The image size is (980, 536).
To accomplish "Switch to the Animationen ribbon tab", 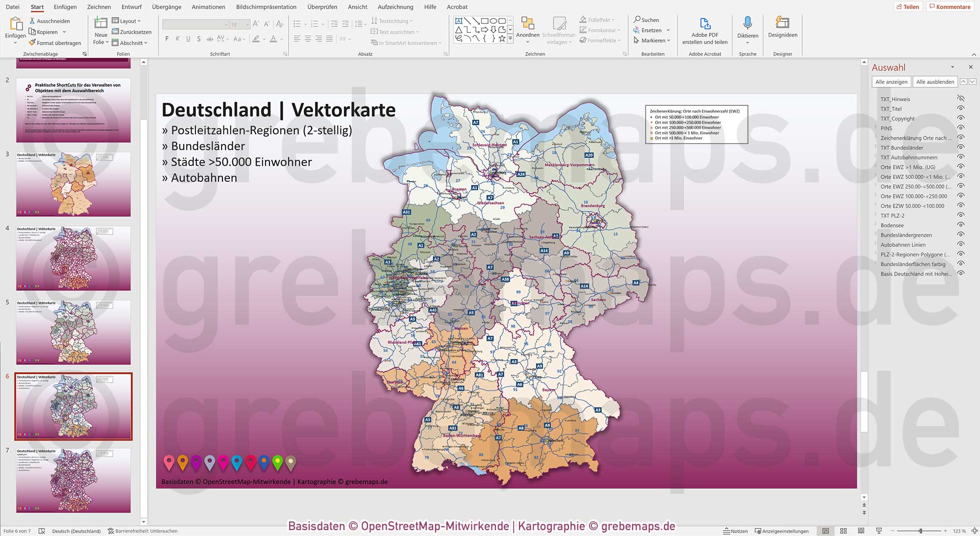I will (208, 7).
